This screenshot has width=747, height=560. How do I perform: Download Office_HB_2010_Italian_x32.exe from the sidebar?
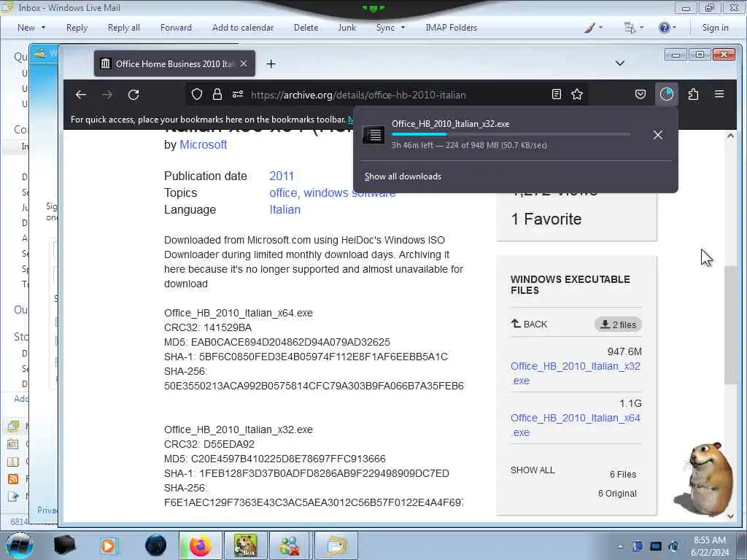coord(576,373)
